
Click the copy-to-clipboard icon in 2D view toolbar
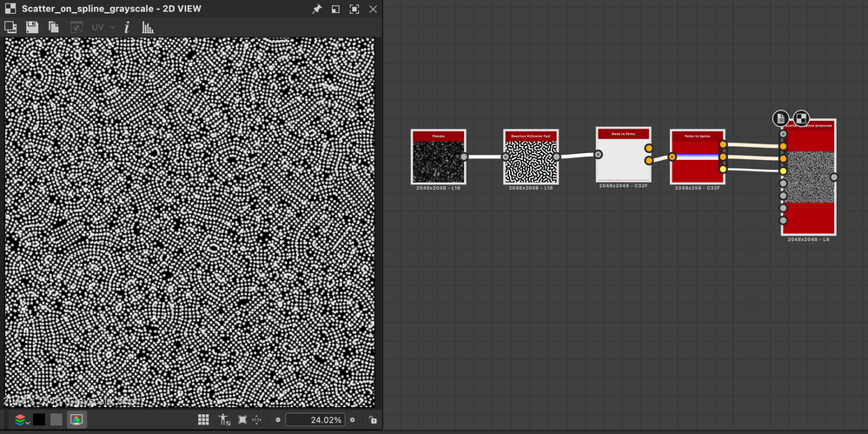tap(54, 27)
